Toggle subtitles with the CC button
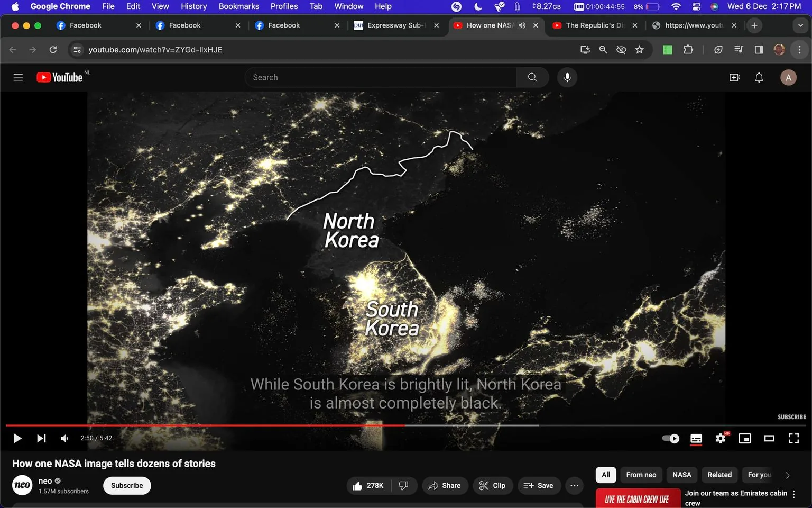This screenshot has width=812, height=508. pyautogui.click(x=696, y=438)
